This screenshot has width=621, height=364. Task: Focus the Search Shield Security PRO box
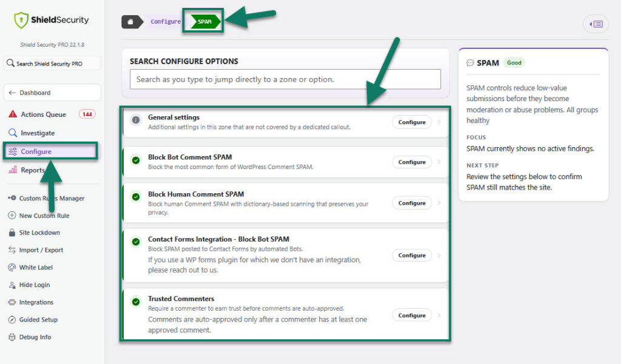[52, 64]
